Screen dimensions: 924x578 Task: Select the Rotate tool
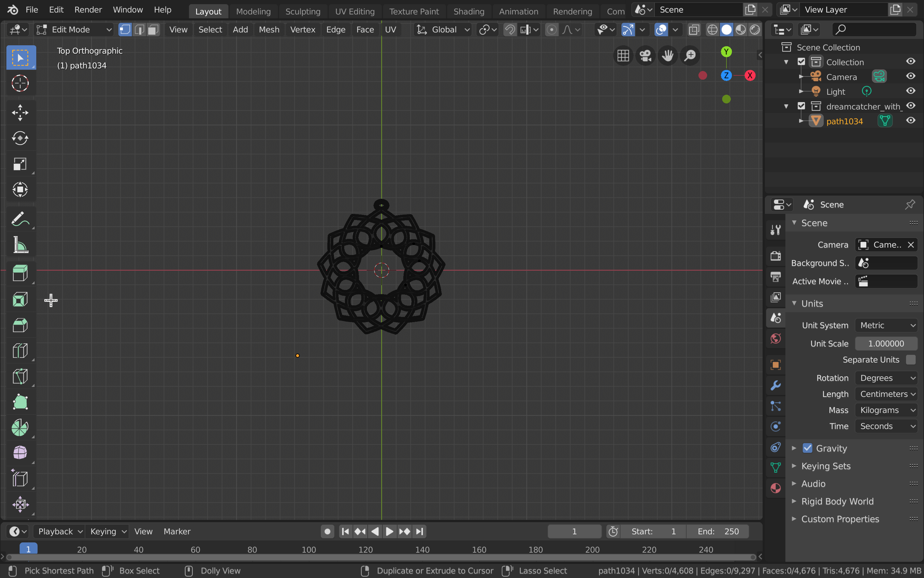coord(21,138)
